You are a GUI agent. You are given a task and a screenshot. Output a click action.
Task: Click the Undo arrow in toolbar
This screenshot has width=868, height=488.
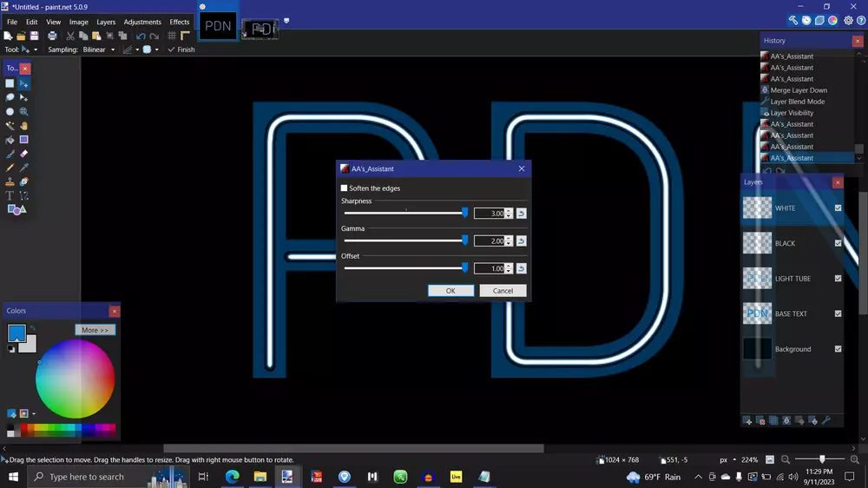(141, 36)
